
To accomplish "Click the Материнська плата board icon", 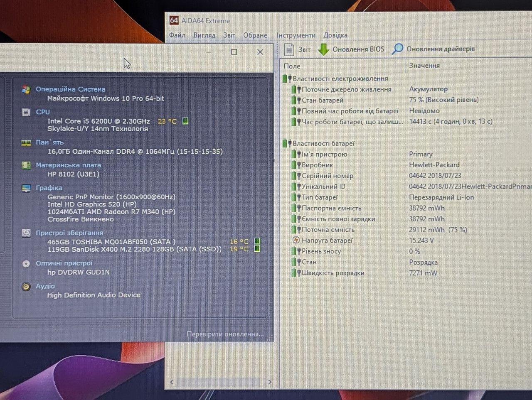I will click(x=26, y=165).
